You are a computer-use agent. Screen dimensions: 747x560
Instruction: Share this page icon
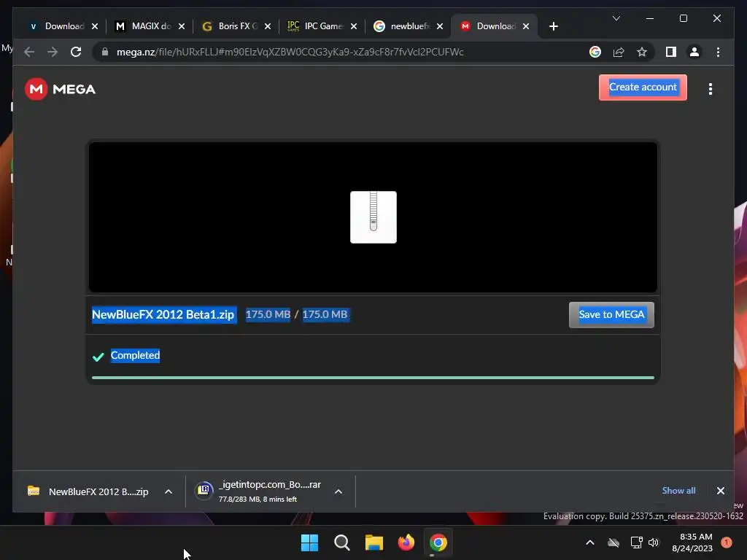pyautogui.click(x=619, y=52)
